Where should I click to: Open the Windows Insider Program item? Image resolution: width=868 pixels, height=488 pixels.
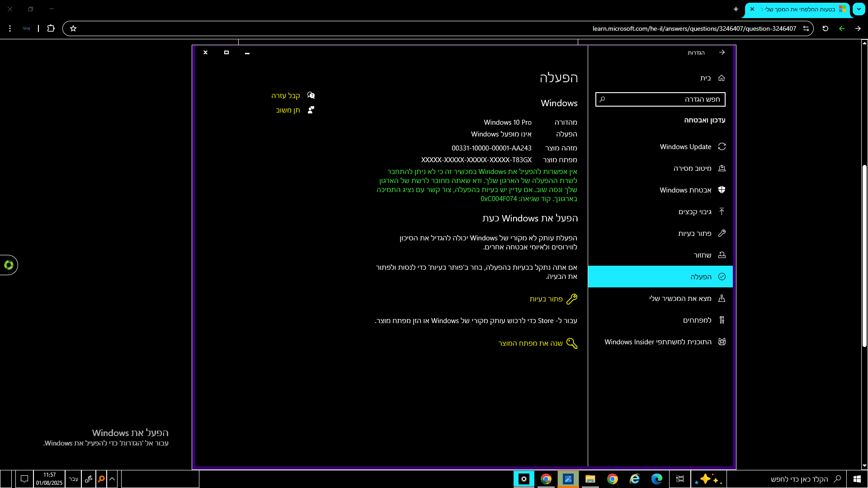[658, 342]
